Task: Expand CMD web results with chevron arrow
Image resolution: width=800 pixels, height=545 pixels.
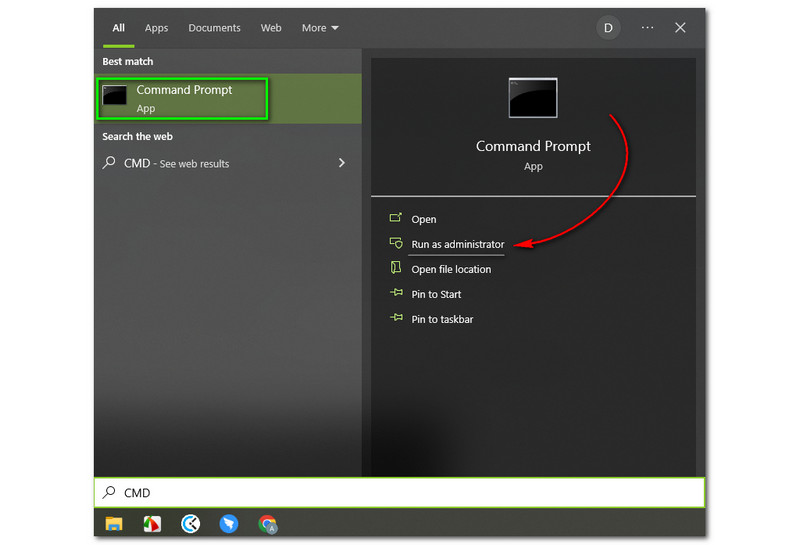Action: click(x=342, y=163)
